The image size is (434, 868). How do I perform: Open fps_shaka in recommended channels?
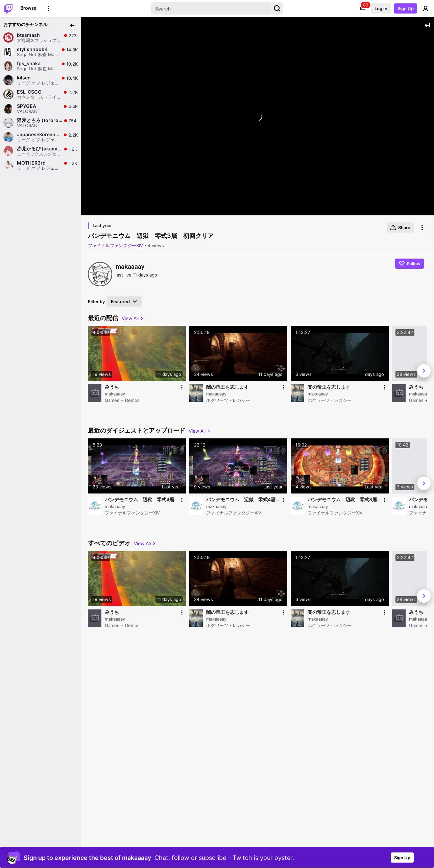point(41,66)
